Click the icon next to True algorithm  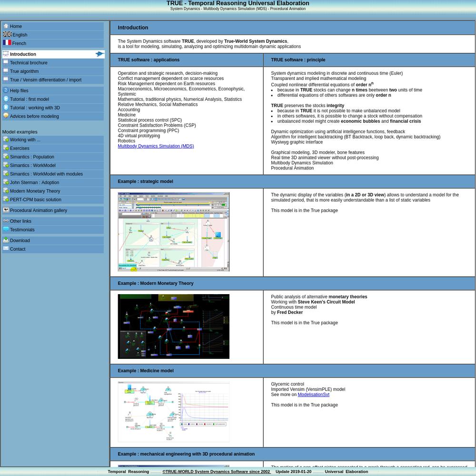click(6, 71)
